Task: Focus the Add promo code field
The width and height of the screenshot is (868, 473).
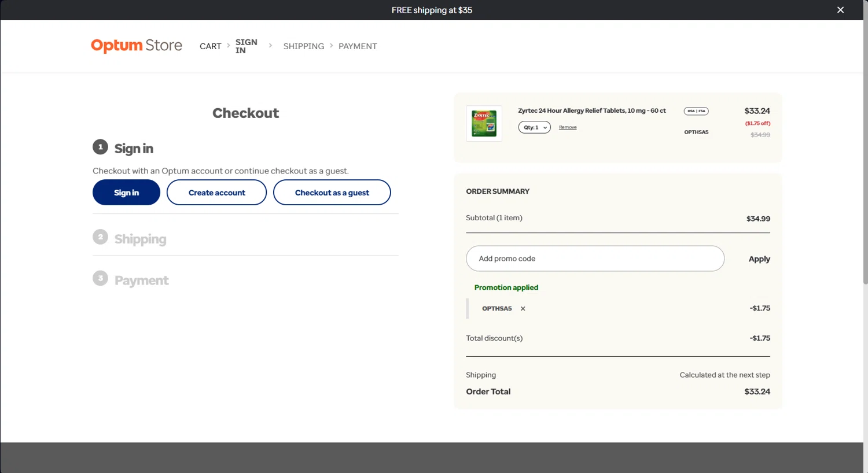Action: [595, 258]
